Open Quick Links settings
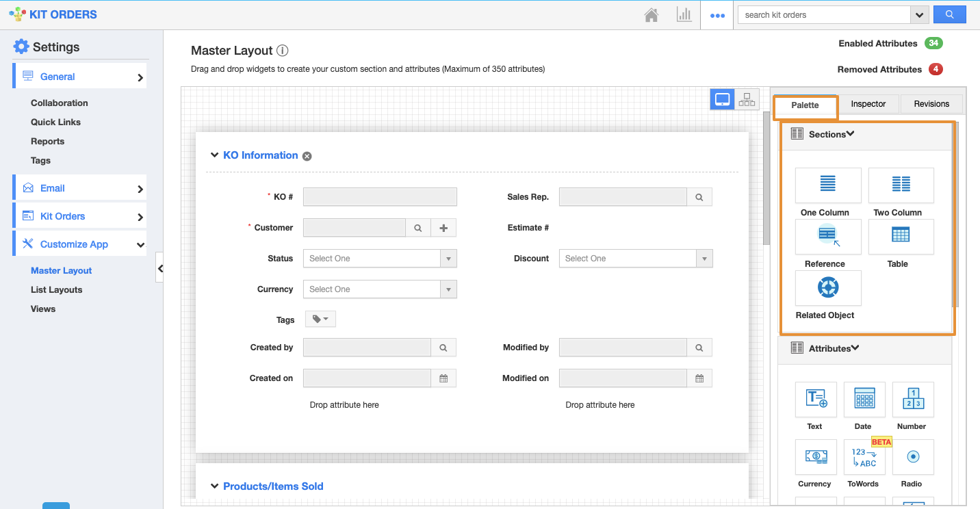980x509 pixels. coord(55,122)
